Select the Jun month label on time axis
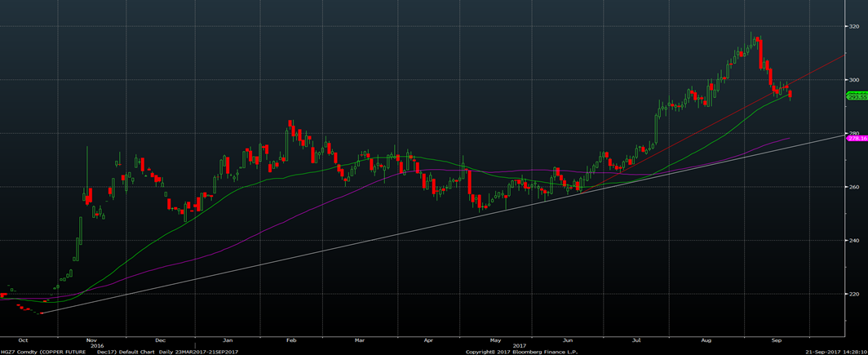Viewport: 868px width, 355px height. coord(566,339)
